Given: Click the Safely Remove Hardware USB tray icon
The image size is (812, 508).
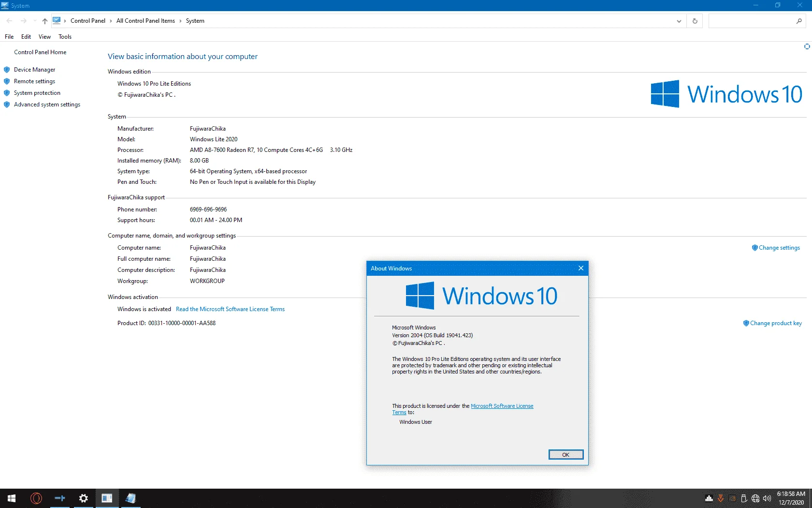Looking at the screenshot, I should 744,498.
